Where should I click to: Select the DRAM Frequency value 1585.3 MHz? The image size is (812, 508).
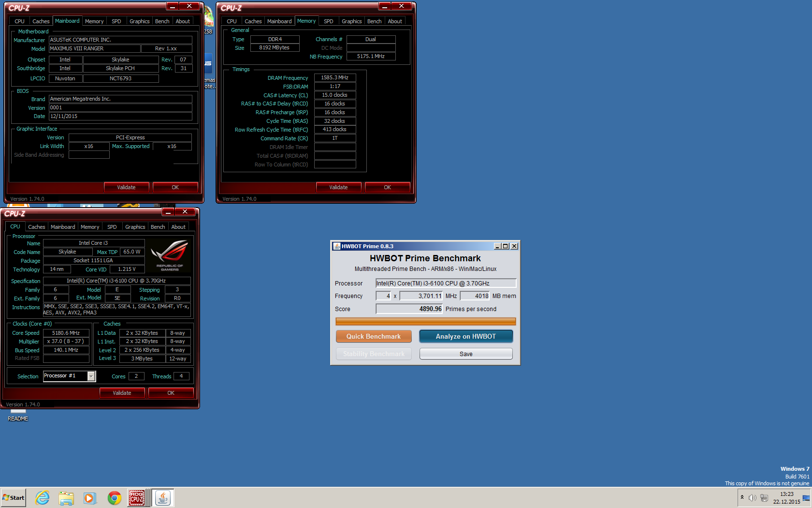335,78
